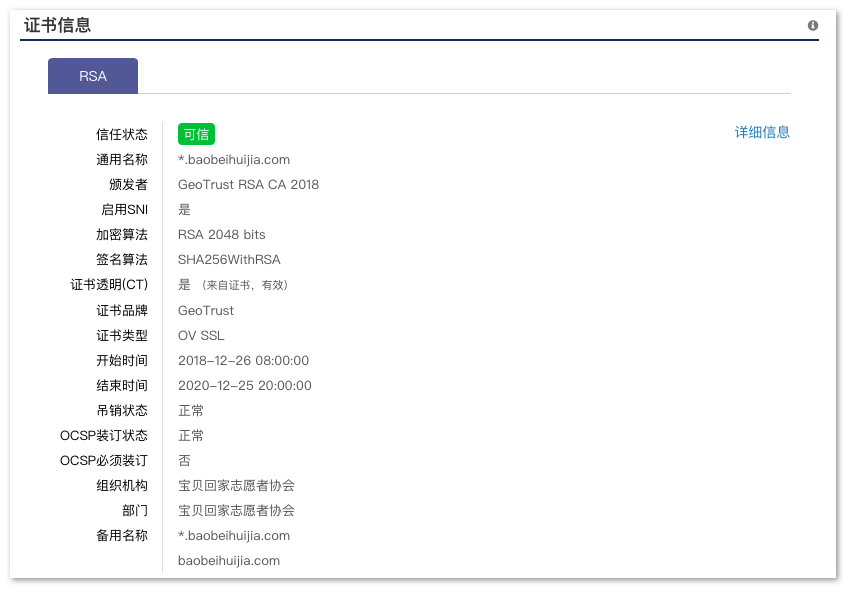Image resolution: width=854 pixels, height=596 pixels.
Task: Click the last alternate name baobeihuijia.com
Action: pyautogui.click(x=229, y=561)
